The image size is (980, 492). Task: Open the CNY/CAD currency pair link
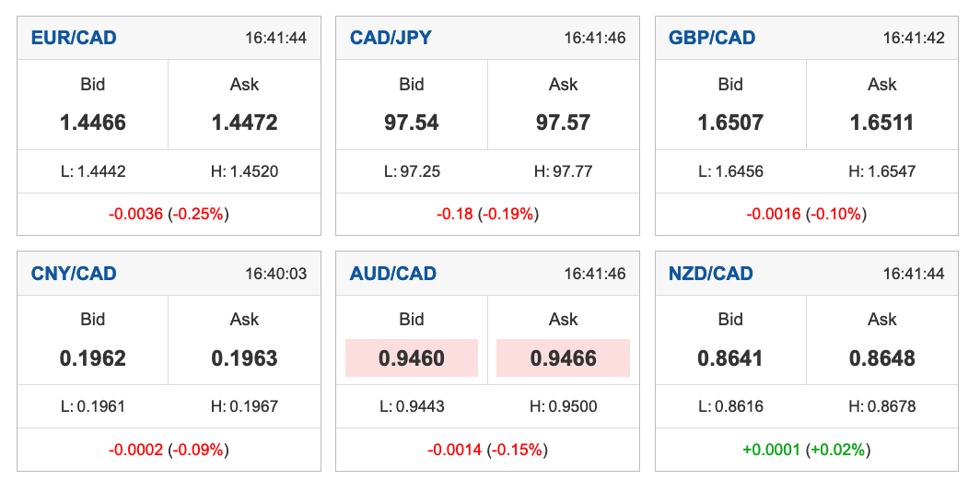pyautogui.click(x=74, y=274)
